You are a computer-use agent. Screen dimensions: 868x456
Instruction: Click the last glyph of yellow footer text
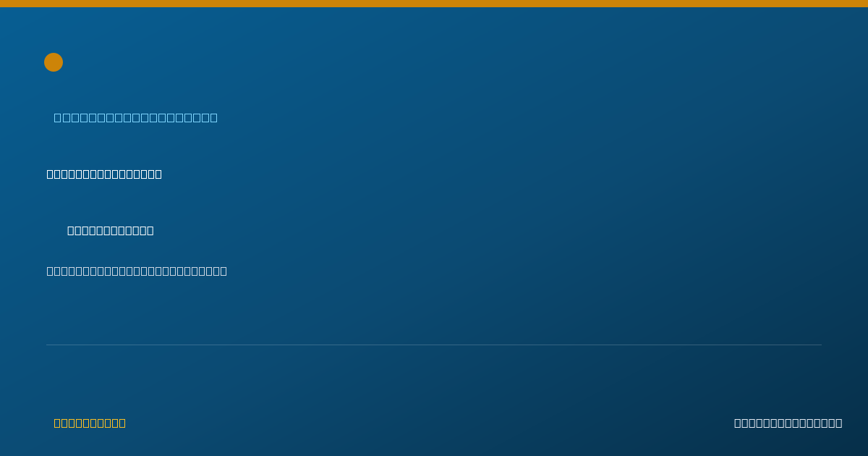pyautogui.click(x=122, y=423)
